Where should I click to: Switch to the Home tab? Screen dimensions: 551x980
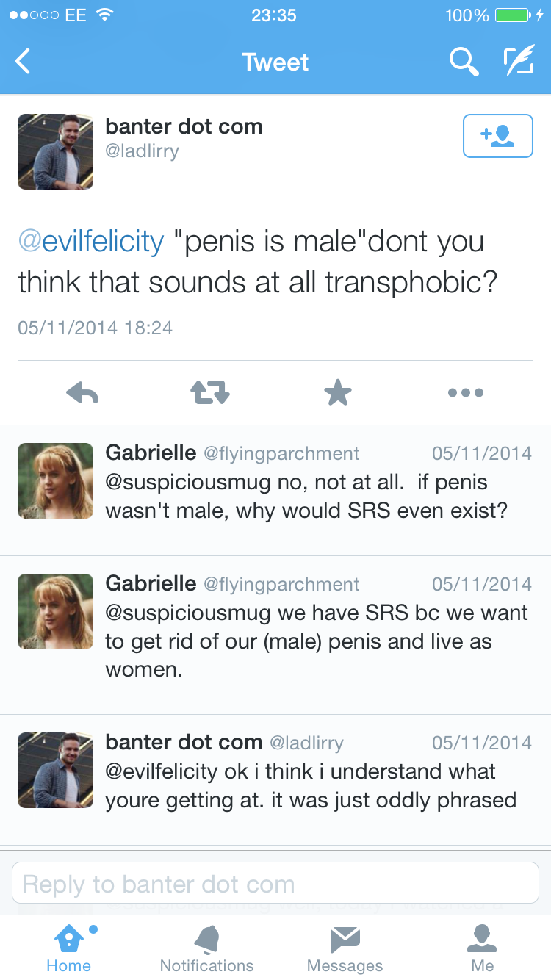68,948
